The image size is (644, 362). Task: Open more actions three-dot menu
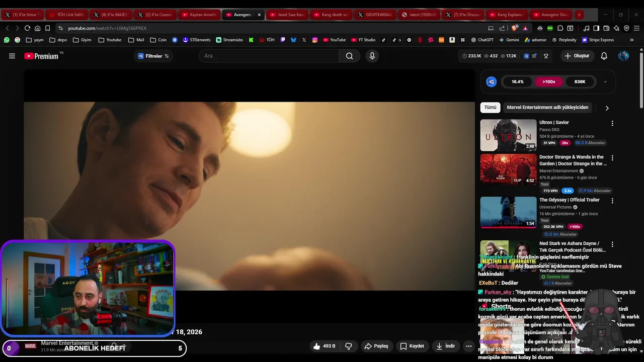[469, 346]
